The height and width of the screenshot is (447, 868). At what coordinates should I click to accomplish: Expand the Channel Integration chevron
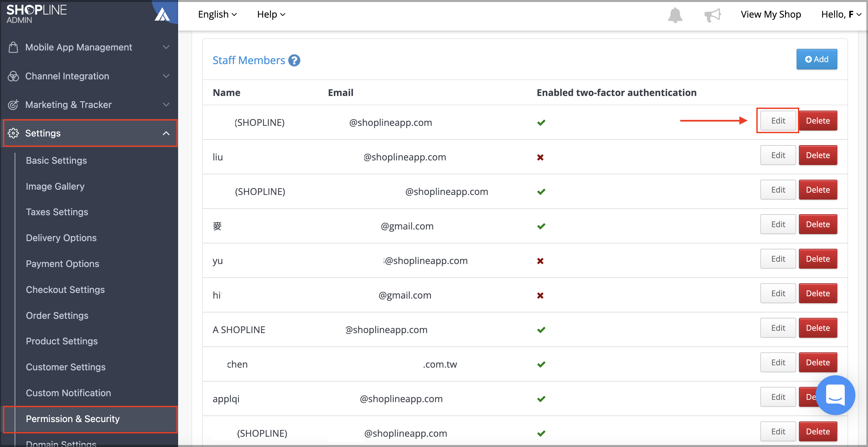point(166,76)
